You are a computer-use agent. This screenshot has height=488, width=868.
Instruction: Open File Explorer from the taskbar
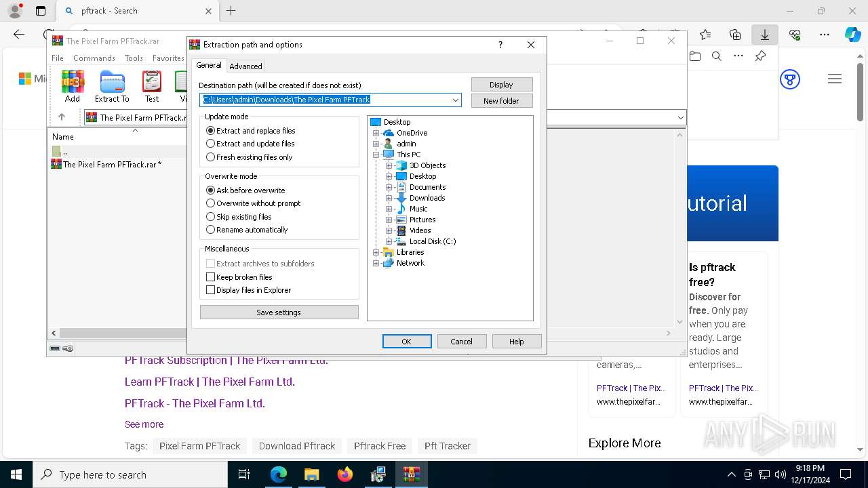[312, 474]
